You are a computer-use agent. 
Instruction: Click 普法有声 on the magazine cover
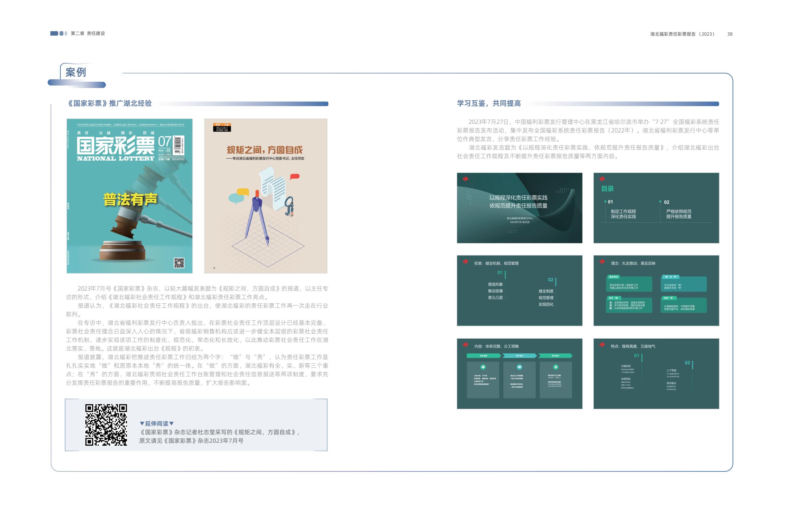pos(130,199)
